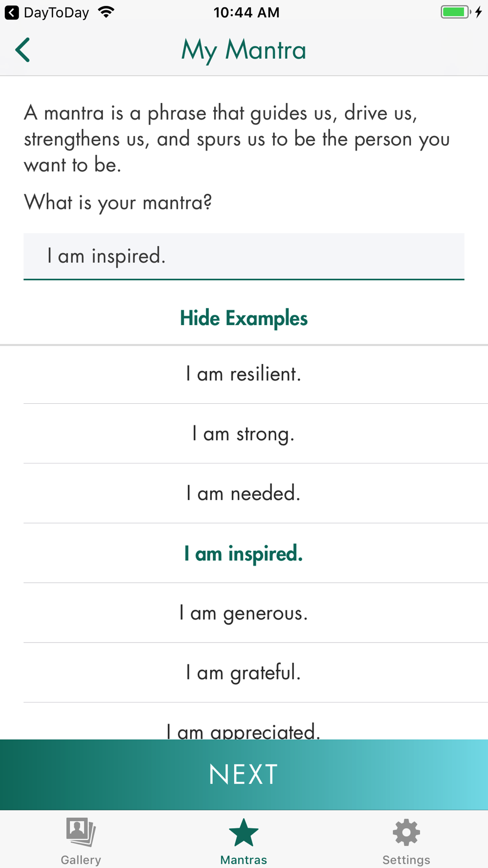Tap the DayToDay back-to-app icon
This screenshot has height=868, width=488.
point(12,13)
